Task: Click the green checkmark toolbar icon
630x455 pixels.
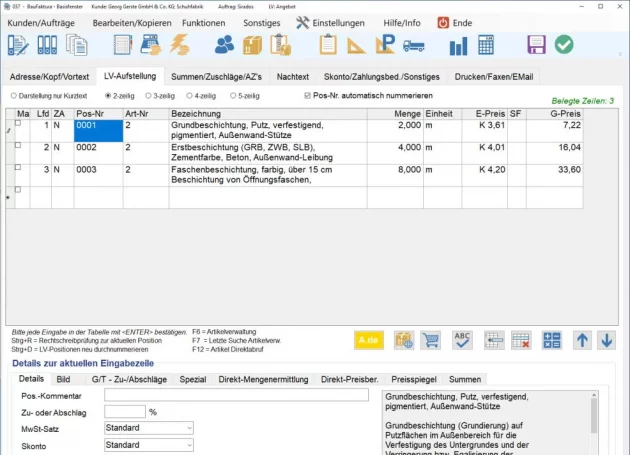Action: pos(564,45)
